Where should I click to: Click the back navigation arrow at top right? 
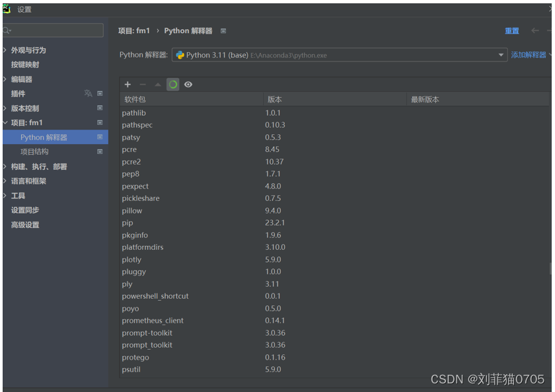click(x=535, y=30)
